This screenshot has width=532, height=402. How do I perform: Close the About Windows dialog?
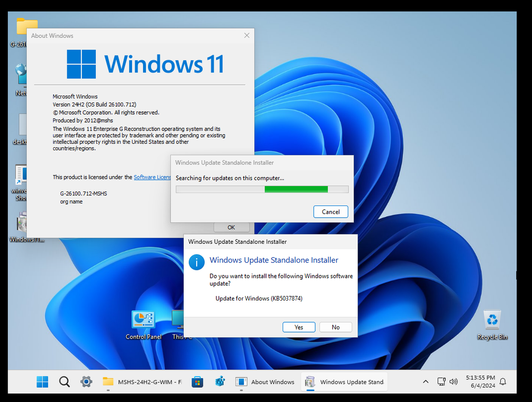point(246,35)
